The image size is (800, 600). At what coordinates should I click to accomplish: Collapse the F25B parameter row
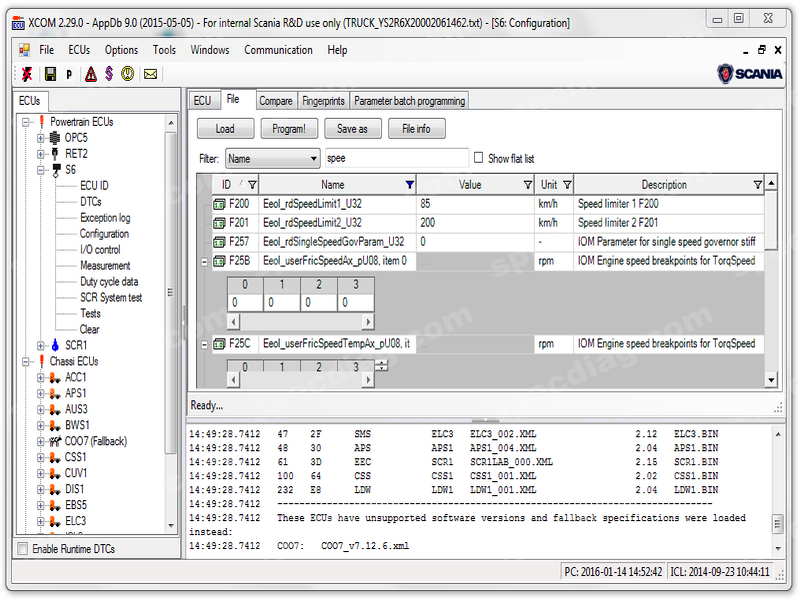coord(205,261)
